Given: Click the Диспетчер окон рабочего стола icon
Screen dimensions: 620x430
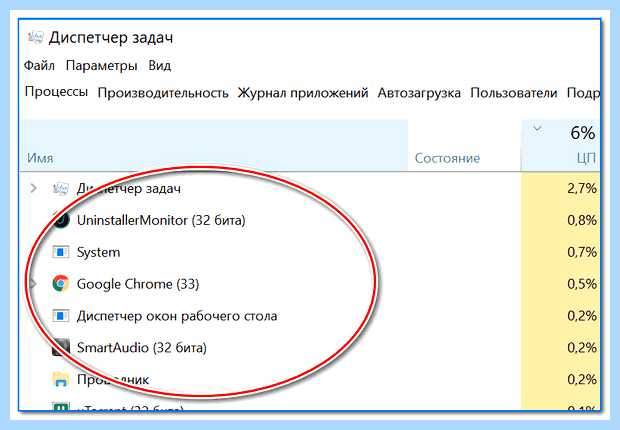Looking at the screenshot, I should point(60,316).
